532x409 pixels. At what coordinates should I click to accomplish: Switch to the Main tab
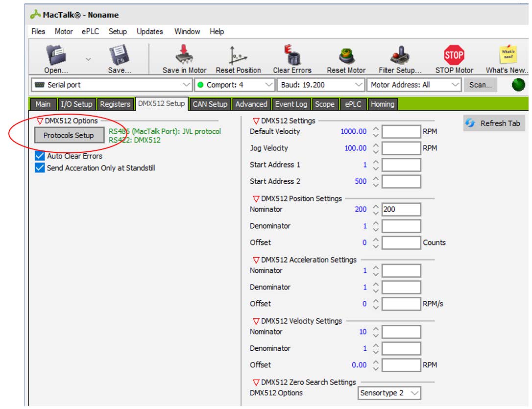click(x=43, y=104)
